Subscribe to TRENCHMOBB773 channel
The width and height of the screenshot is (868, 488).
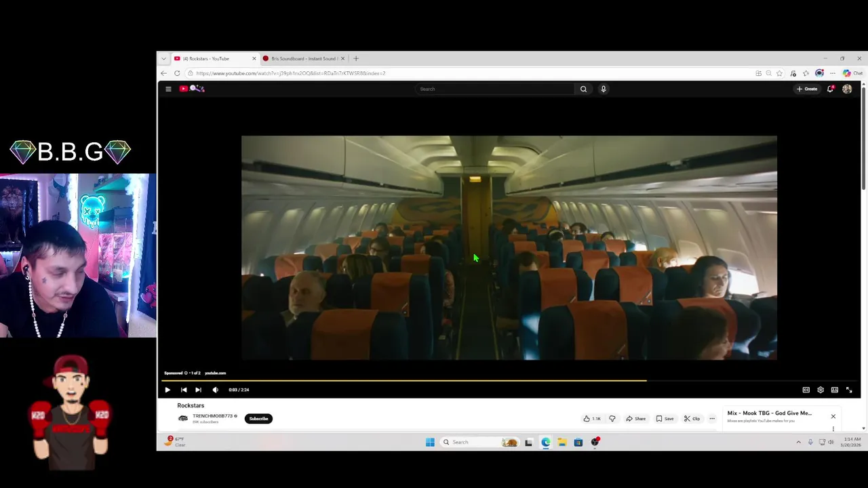[x=258, y=419]
